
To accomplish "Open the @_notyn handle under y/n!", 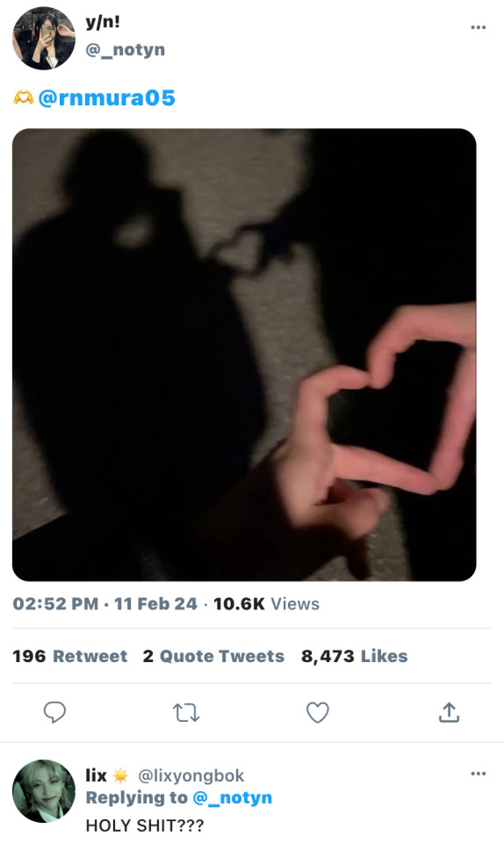I will [x=126, y=50].
